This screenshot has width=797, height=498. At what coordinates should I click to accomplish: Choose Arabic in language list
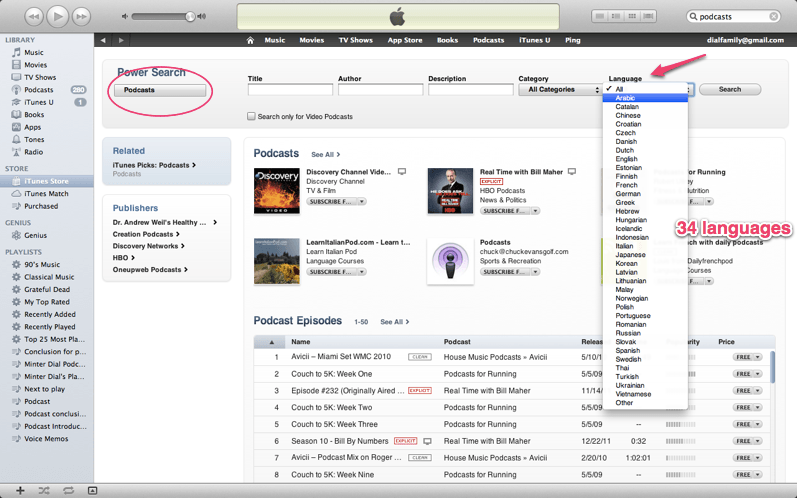(x=645, y=98)
